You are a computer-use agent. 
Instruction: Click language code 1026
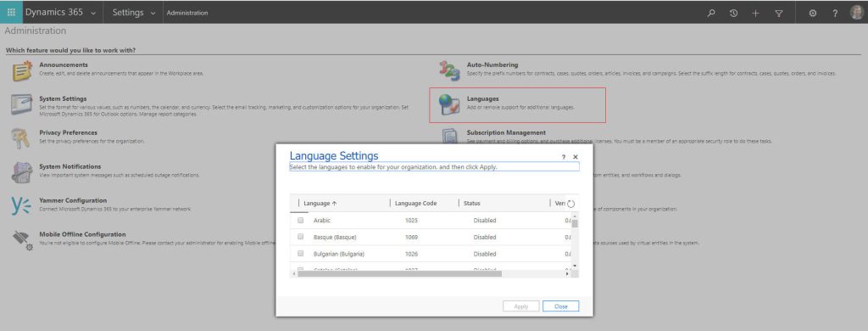[411, 254]
